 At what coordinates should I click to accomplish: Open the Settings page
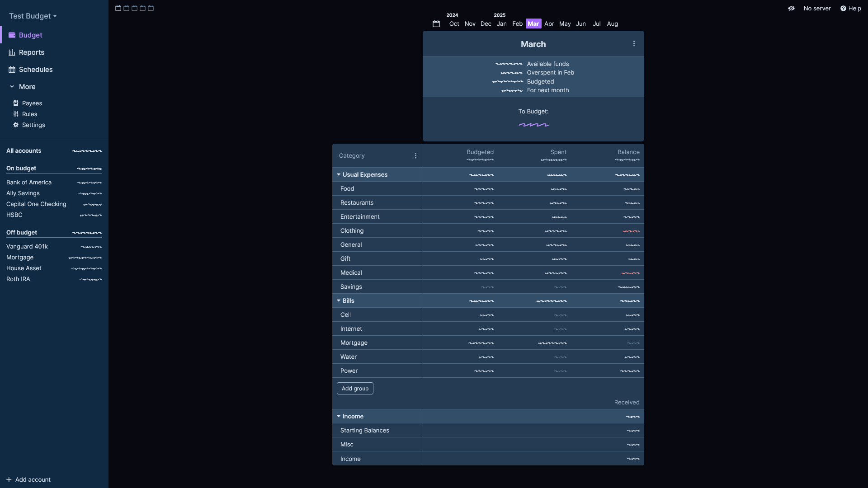pos(54,125)
